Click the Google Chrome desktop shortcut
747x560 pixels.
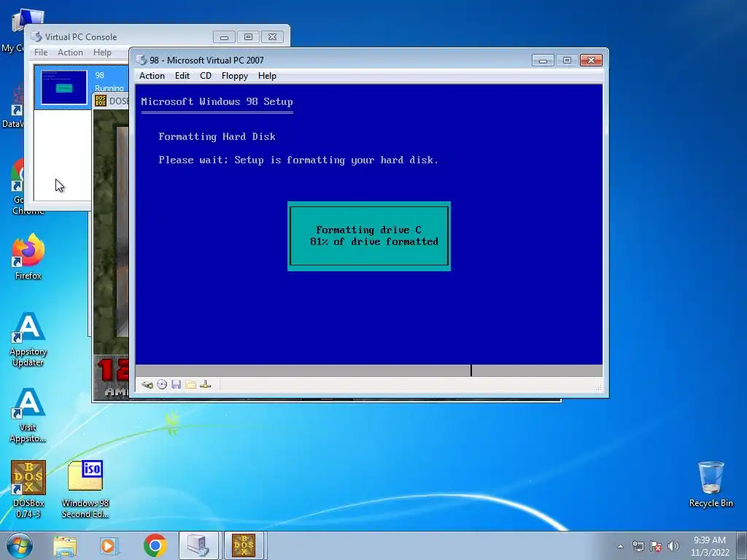(x=17, y=186)
